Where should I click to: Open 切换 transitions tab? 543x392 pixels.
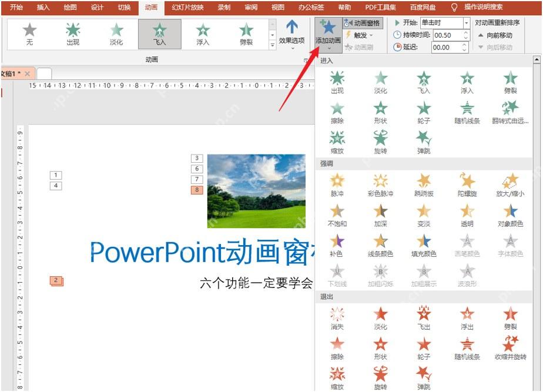pyautogui.click(x=124, y=7)
